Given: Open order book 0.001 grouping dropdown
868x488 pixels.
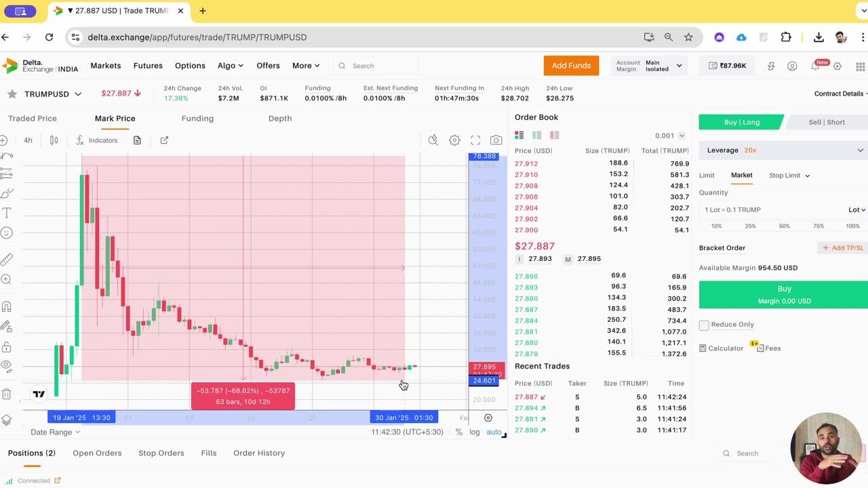Looking at the screenshot, I should pyautogui.click(x=670, y=136).
